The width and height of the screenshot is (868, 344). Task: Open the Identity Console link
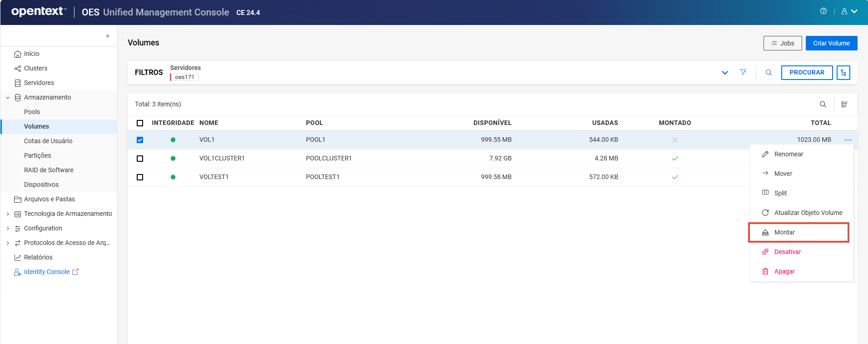pyautogui.click(x=47, y=272)
